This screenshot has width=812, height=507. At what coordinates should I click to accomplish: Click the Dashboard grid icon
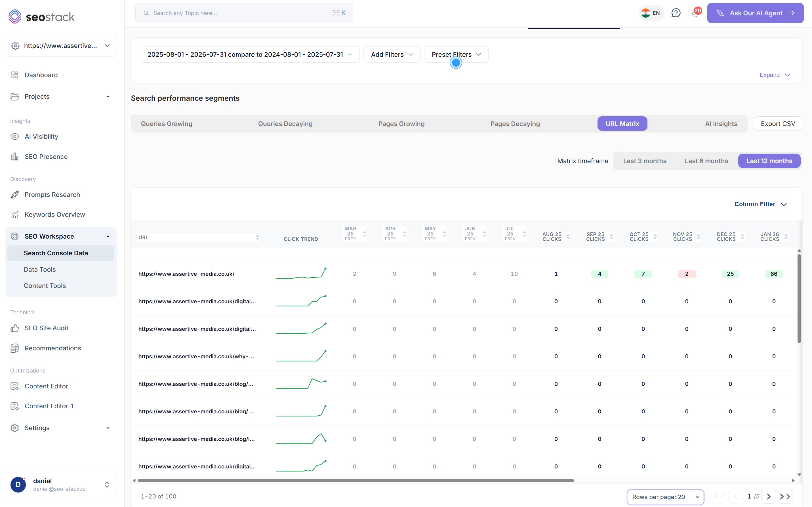[x=14, y=75]
